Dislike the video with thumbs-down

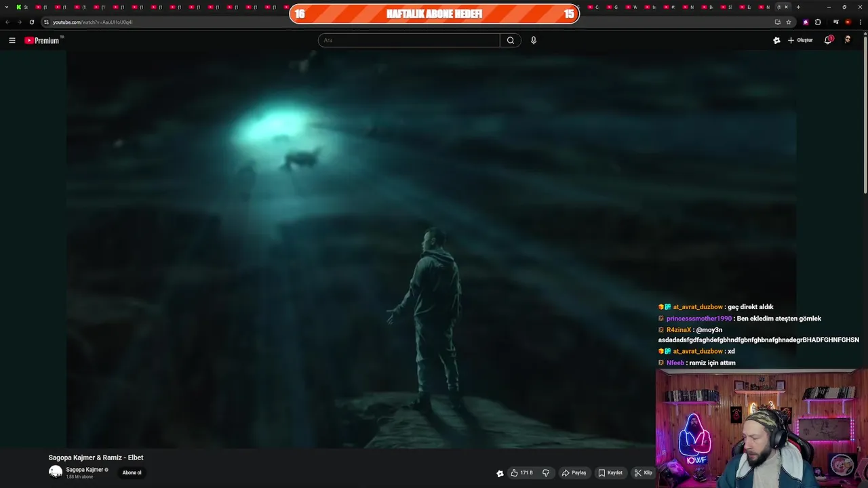tap(546, 472)
